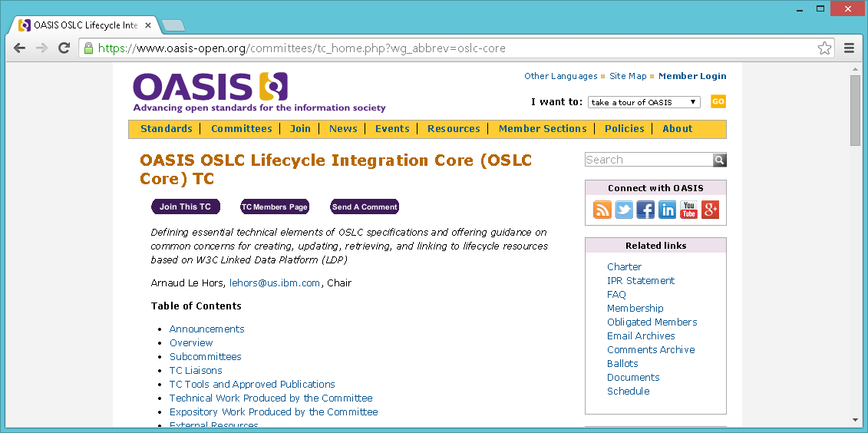This screenshot has height=433, width=868.
Task: Open the Chrome hamburger menu
Action: pyautogui.click(x=849, y=48)
